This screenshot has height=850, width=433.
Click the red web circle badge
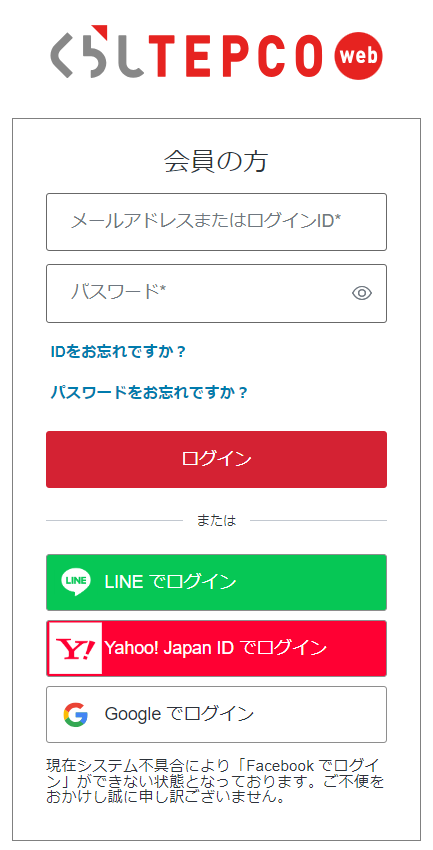pyautogui.click(x=358, y=56)
